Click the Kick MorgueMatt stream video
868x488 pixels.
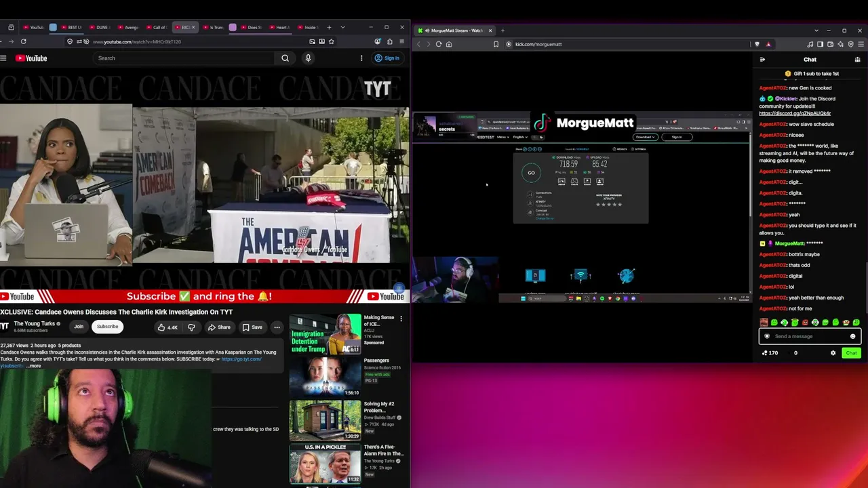point(582,207)
